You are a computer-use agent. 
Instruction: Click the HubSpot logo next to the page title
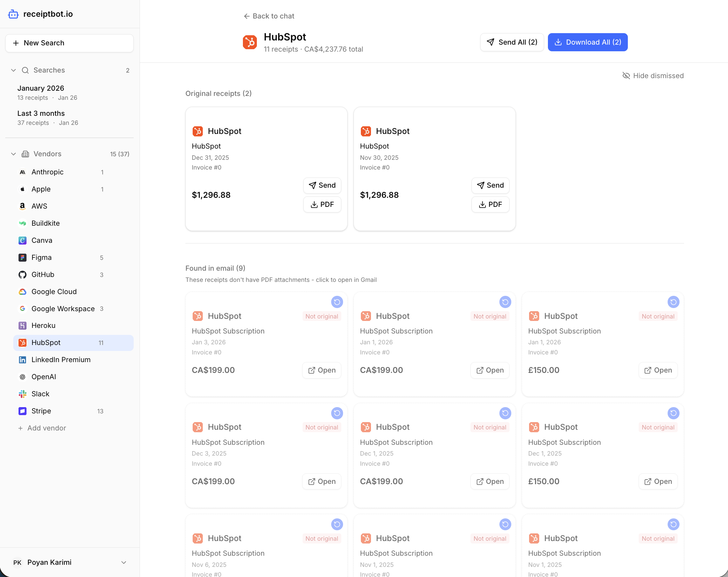click(250, 42)
